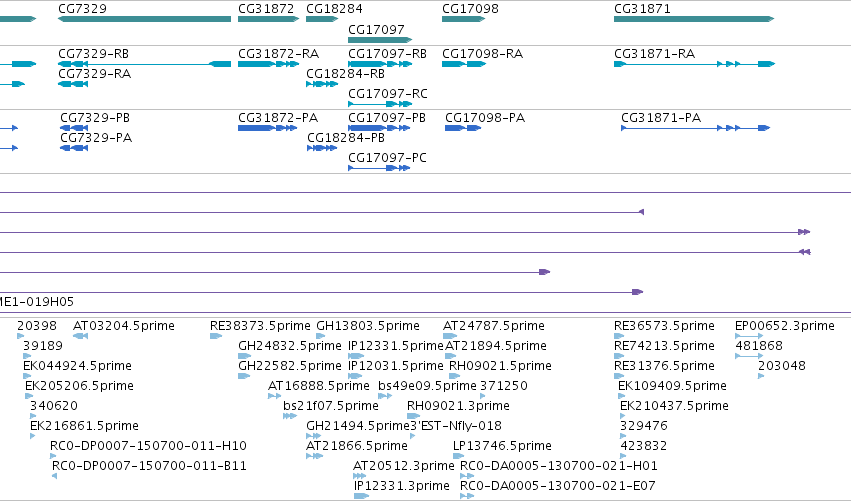851x501 pixels.
Task: Click EST label EK216861.5prime
Action: click(x=84, y=426)
